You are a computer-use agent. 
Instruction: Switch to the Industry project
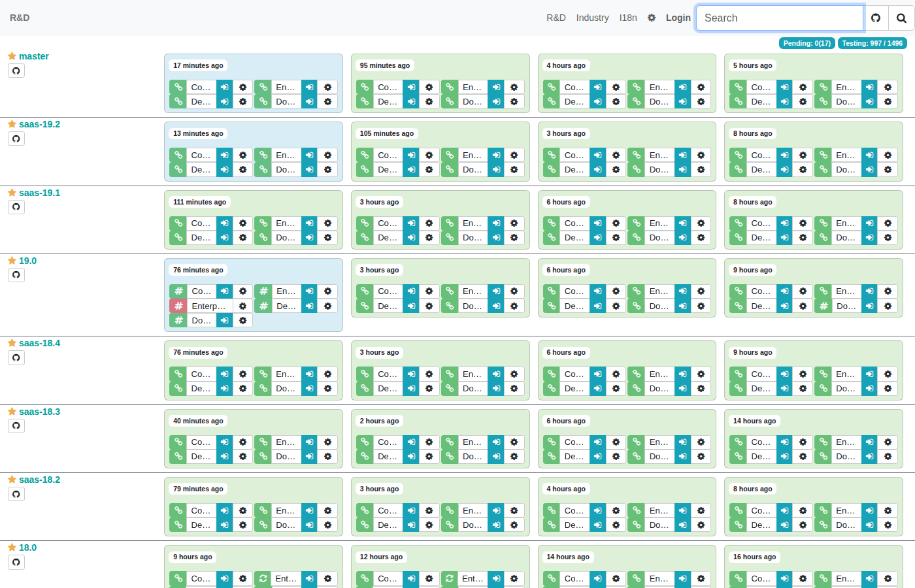click(592, 18)
